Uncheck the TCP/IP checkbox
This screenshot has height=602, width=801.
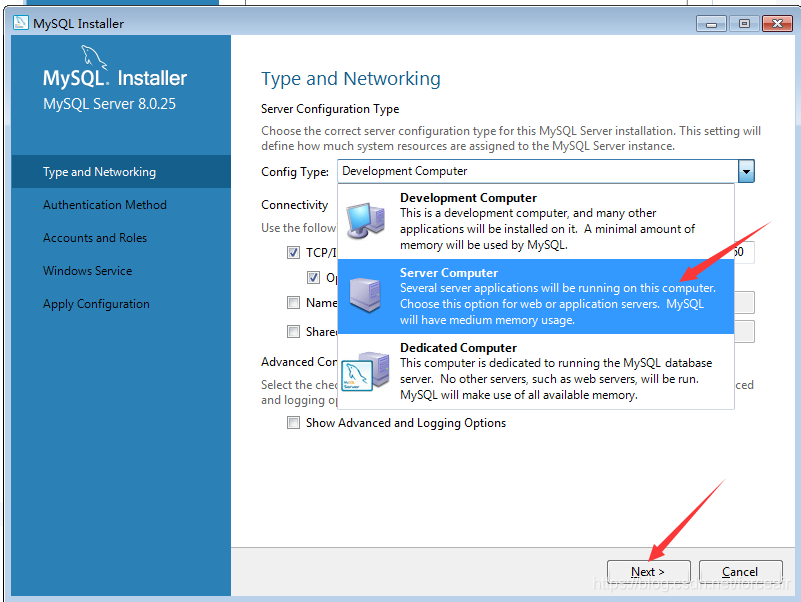click(x=293, y=252)
